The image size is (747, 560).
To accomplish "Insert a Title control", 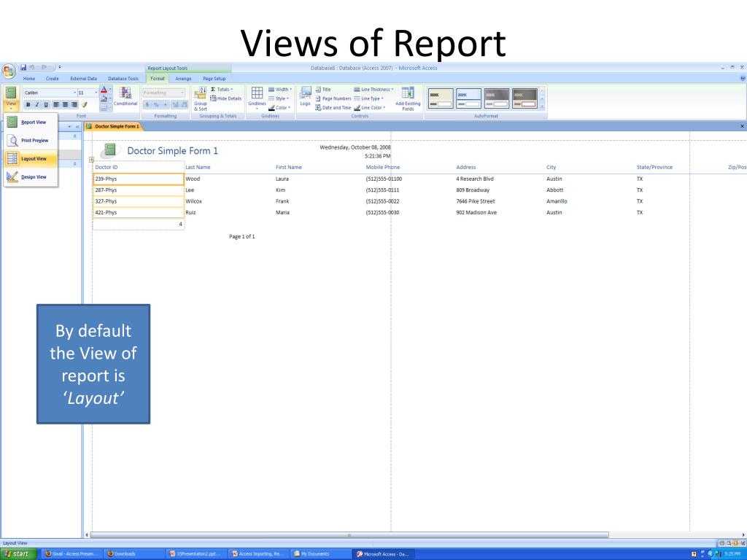I will [x=323, y=90].
